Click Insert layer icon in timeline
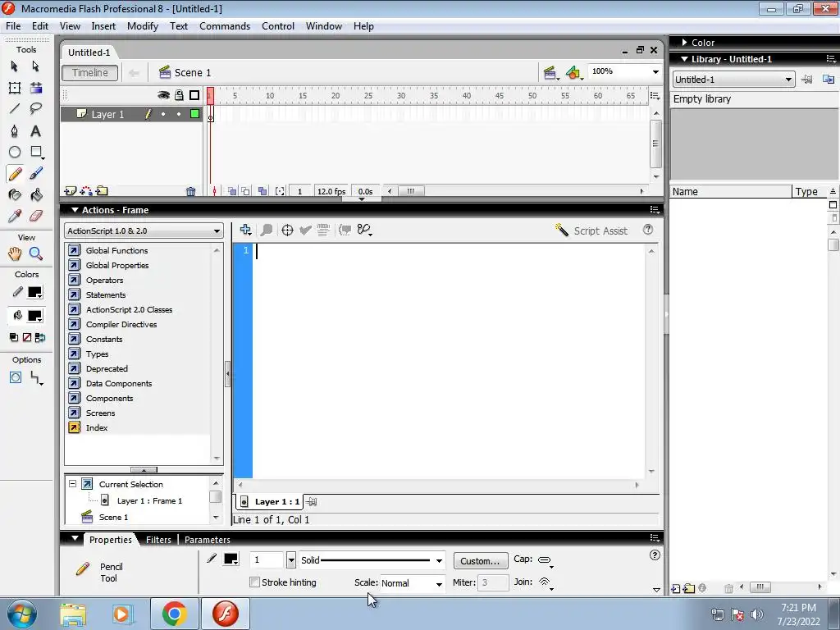 71,190
